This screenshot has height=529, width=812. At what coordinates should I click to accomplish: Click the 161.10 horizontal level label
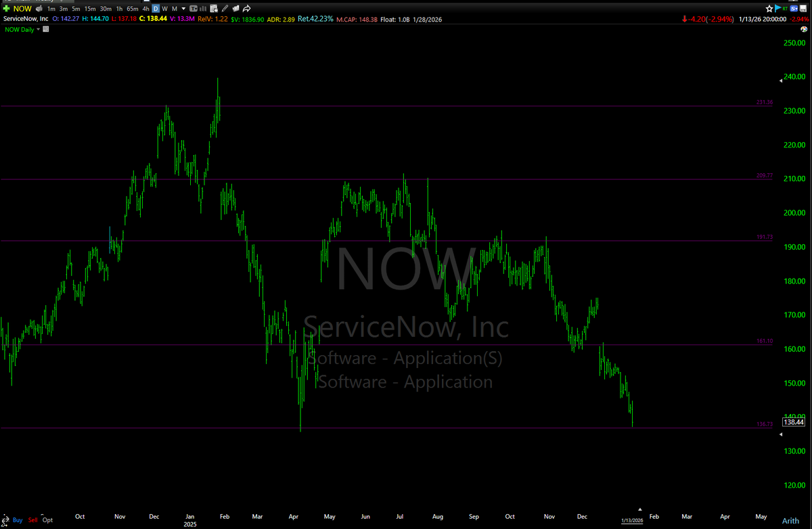click(x=765, y=341)
